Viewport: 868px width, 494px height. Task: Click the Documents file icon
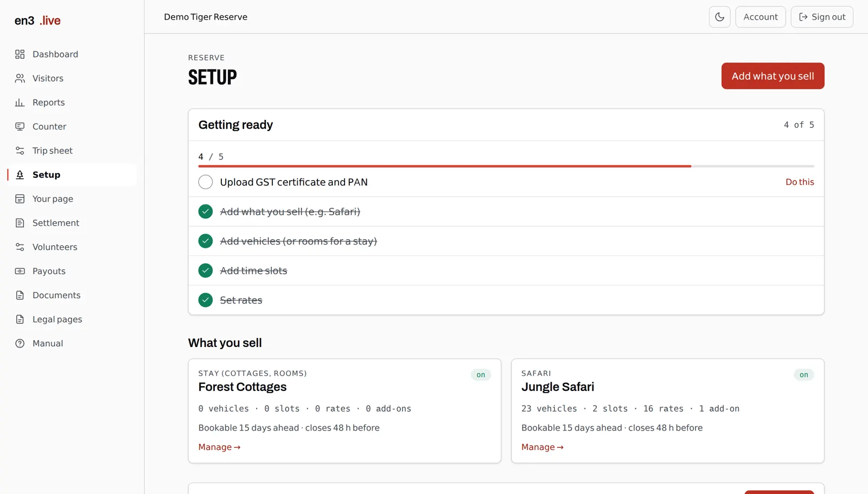[20, 295]
